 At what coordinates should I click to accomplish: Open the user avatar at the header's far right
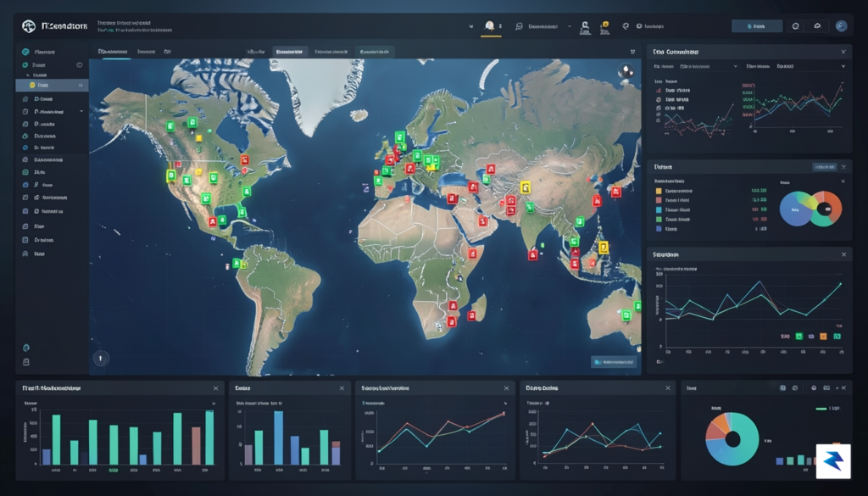(x=841, y=26)
